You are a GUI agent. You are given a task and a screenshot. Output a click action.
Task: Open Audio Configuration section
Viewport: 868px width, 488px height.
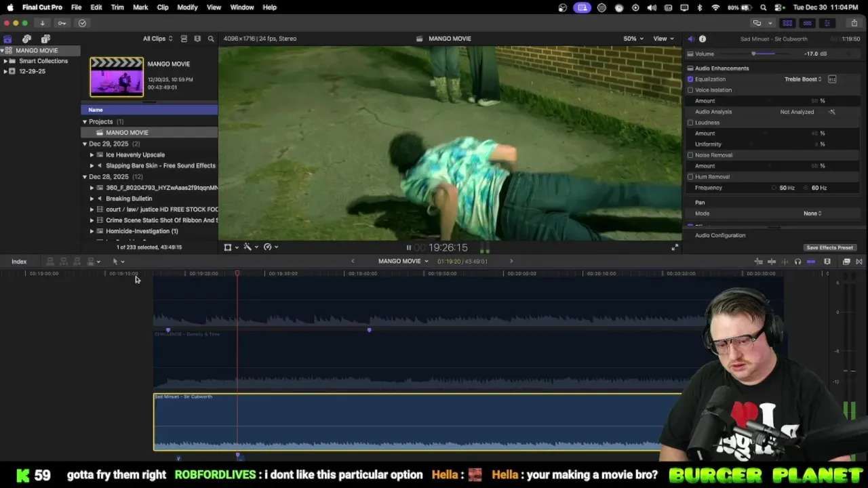(x=720, y=236)
